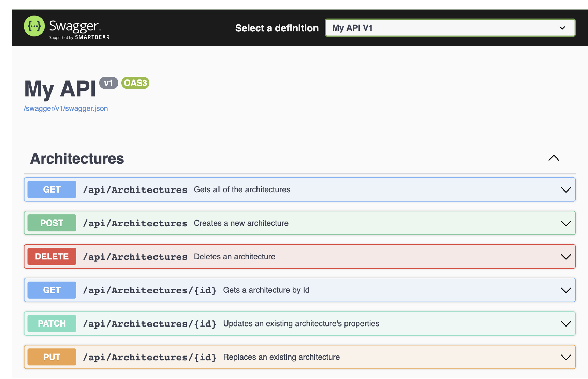Viewport: 588px width, 379px height.
Task: Collapse the Architectures section using its chevron
Action: (554, 158)
